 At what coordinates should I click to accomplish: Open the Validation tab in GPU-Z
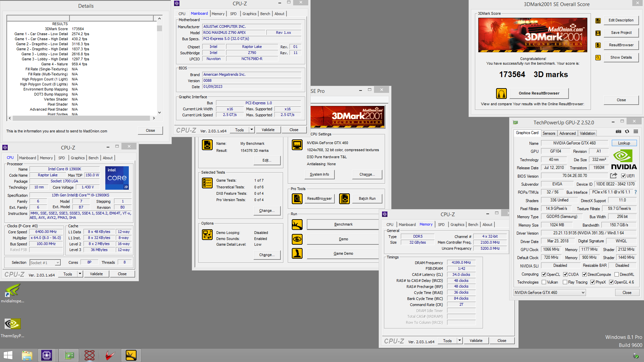click(588, 133)
